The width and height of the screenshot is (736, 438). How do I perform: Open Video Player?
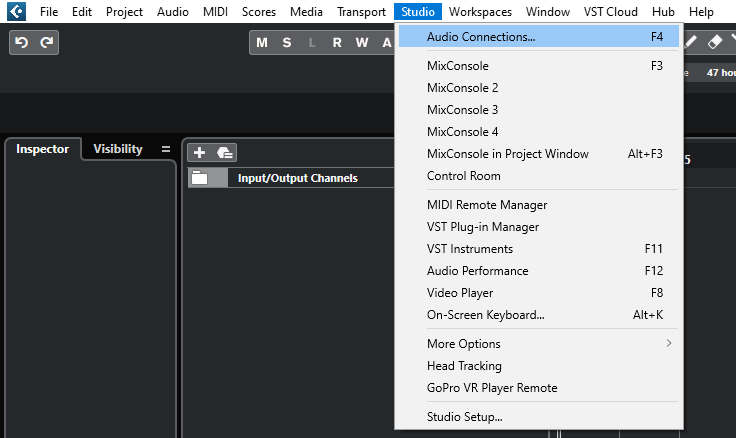pos(539,293)
